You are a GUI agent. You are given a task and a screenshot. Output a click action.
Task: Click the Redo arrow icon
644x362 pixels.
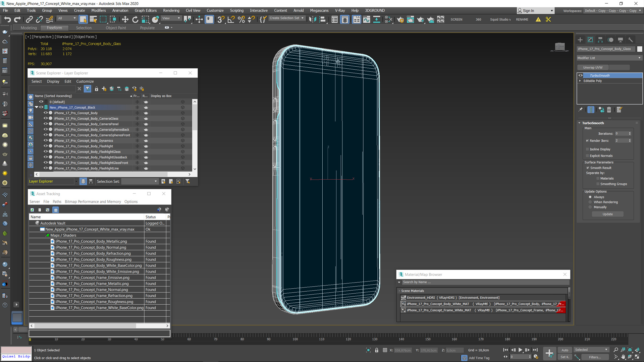click(x=17, y=19)
